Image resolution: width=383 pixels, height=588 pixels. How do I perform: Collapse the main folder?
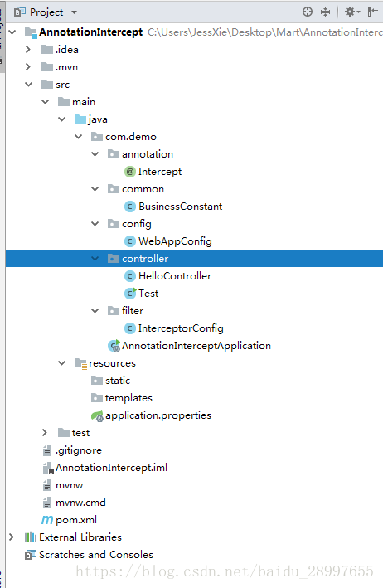45,102
